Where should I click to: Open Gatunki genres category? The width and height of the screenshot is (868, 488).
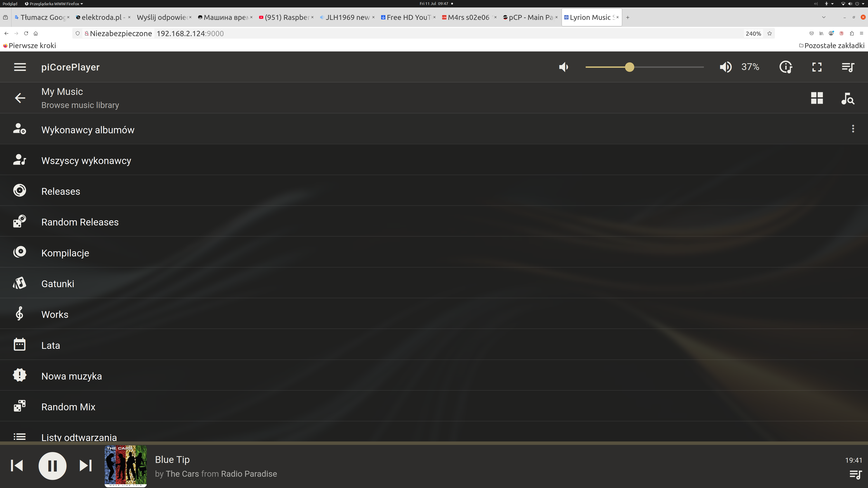434,283
